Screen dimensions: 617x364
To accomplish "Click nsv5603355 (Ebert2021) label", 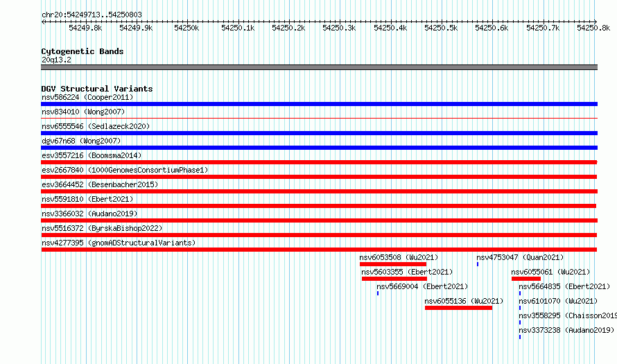I will click(x=407, y=272).
